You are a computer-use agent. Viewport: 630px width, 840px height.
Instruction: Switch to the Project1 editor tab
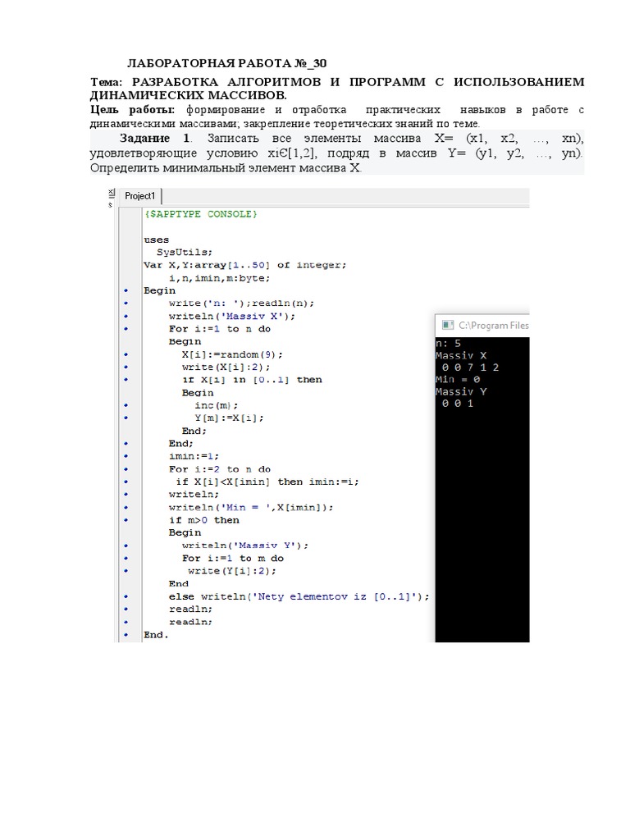tap(139, 196)
